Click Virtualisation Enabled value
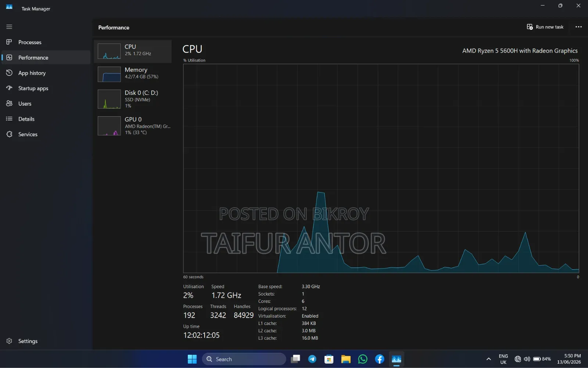This screenshot has height=368, width=588. tap(310, 316)
